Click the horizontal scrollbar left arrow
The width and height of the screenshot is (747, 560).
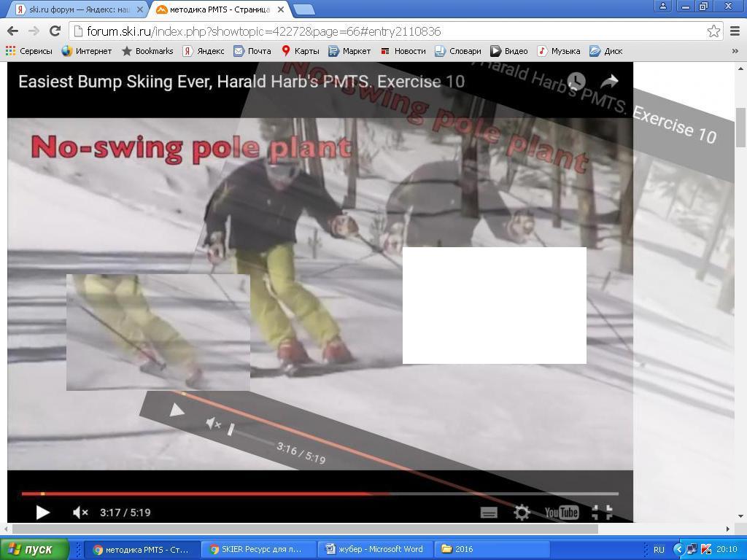click(x=5, y=529)
